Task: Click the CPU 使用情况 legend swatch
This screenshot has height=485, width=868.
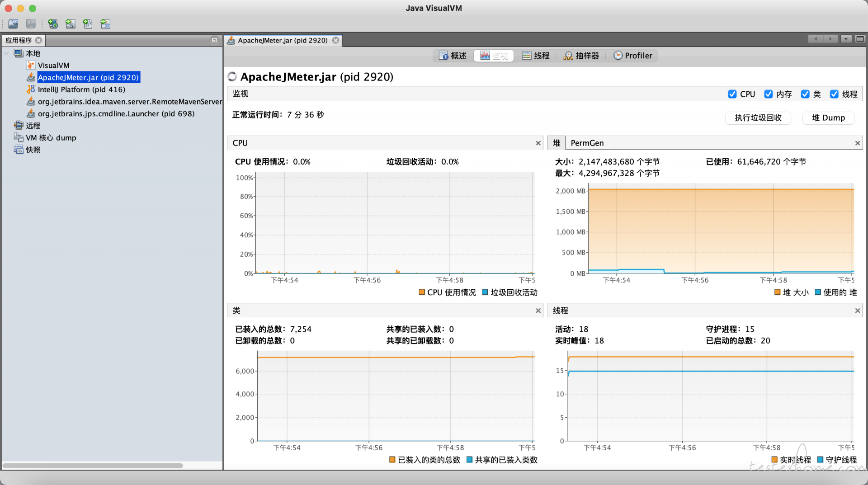Action: tap(422, 292)
